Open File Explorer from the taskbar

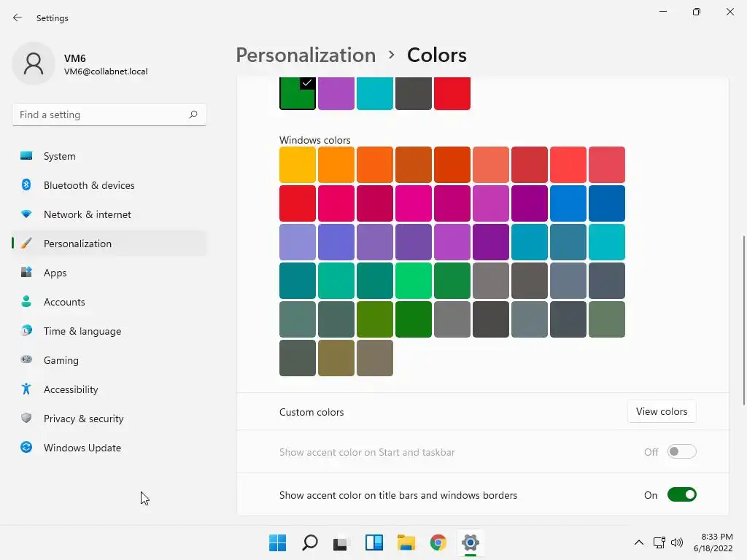click(x=406, y=542)
